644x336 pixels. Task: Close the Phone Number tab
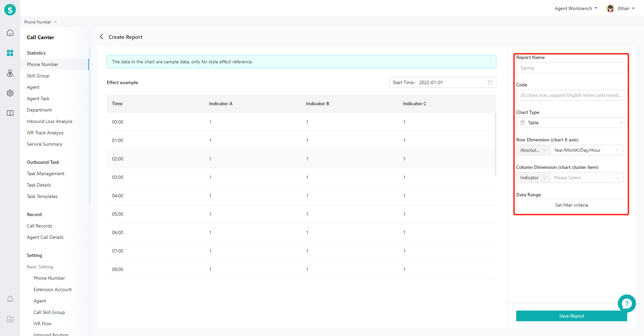[x=55, y=22]
